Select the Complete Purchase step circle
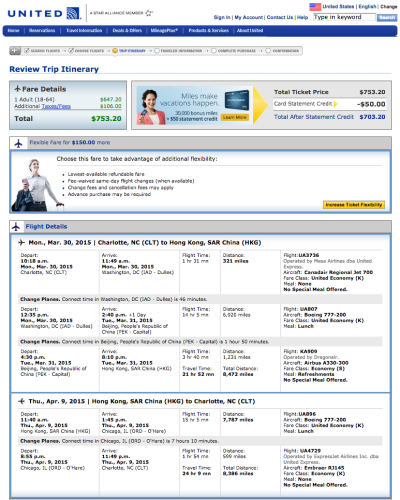This screenshot has height=500, width=400. (214, 51)
